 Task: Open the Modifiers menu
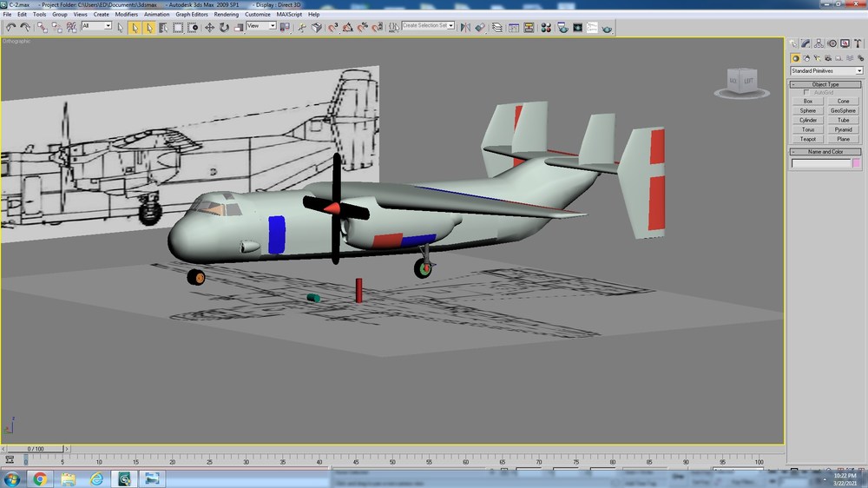point(126,15)
